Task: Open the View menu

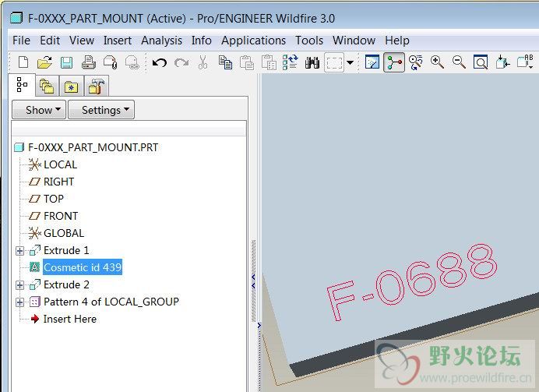Action: pos(82,41)
